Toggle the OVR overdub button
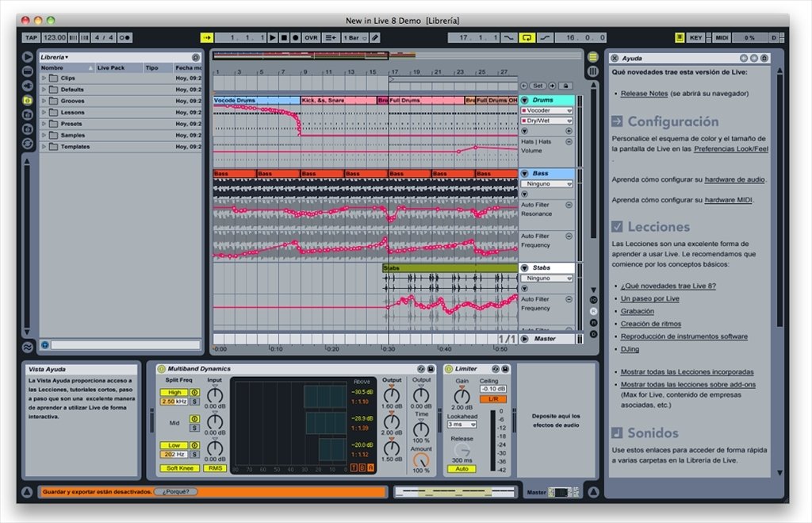Viewport: 812px width, 523px height. (x=311, y=37)
